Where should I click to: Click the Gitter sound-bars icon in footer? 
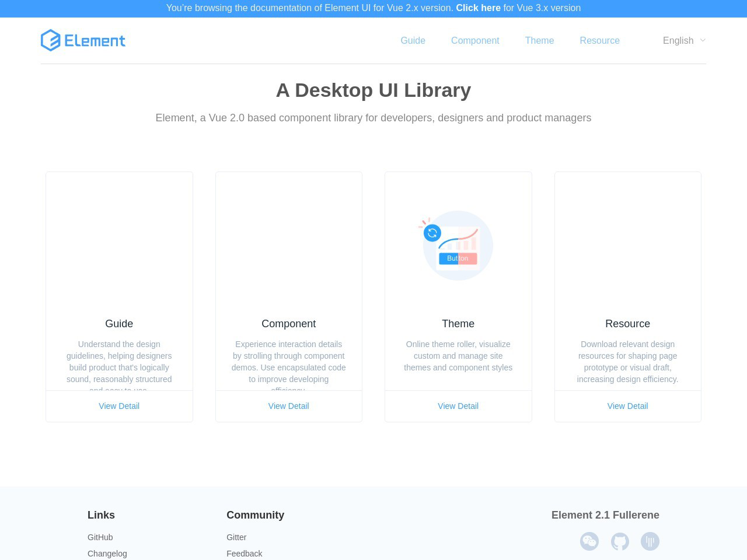pyautogui.click(x=650, y=541)
